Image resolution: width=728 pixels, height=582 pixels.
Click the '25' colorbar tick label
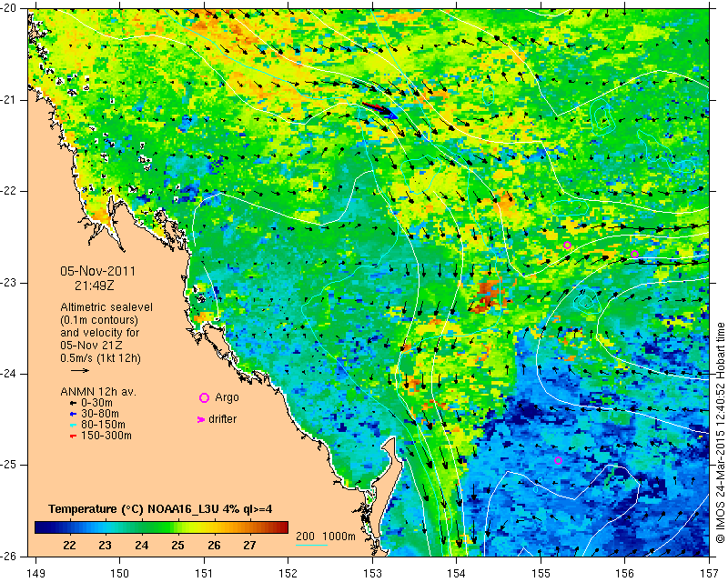(x=177, y=546)
